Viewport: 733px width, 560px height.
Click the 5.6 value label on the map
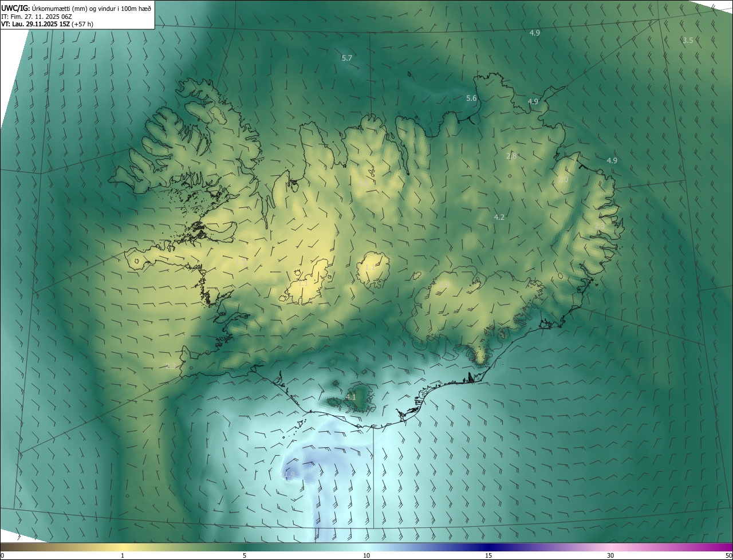[x=471, y=98]
